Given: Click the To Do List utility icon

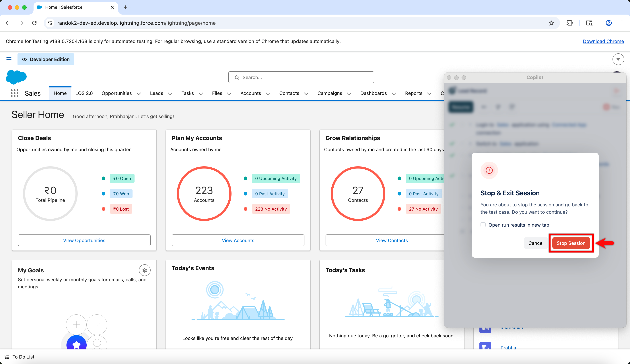Looking at the screenshot, I should point(7,357).
